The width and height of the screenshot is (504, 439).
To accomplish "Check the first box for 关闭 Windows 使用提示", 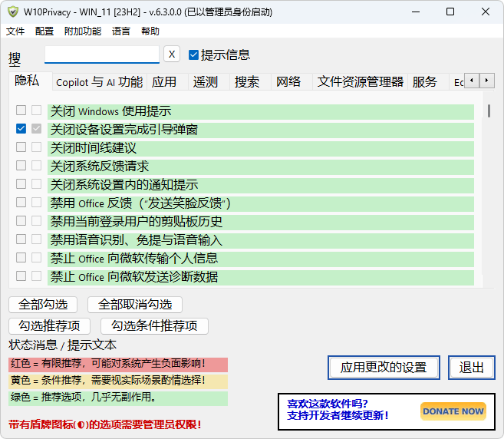I will [21, 111].
